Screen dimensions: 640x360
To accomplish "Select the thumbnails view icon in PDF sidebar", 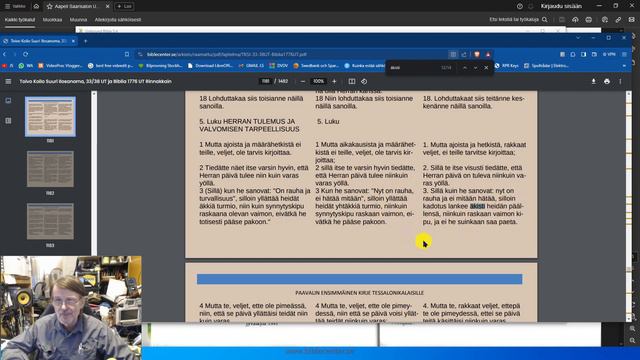I will point(8,100).
